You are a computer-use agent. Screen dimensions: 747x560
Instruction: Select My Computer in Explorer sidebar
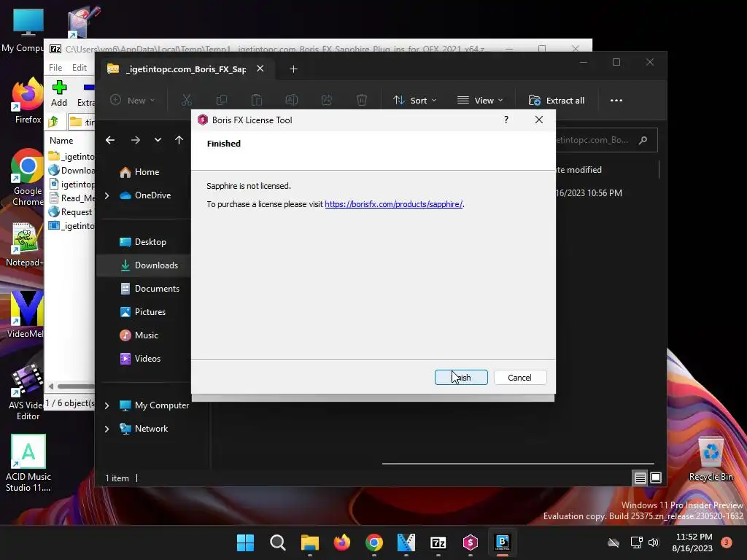point(155,405)
